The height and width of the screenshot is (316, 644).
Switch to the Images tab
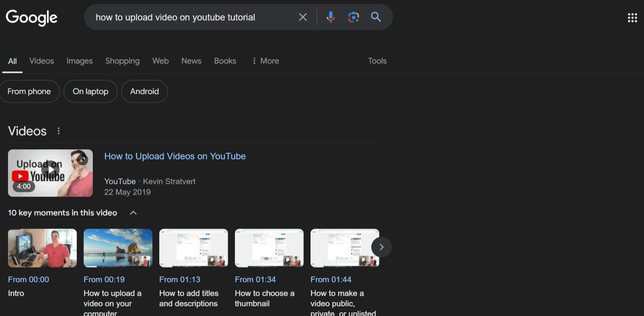coord(79,61)
